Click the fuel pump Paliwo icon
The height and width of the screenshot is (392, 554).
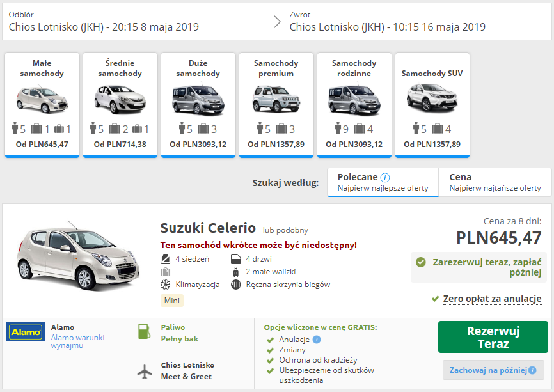coord(144,331)
